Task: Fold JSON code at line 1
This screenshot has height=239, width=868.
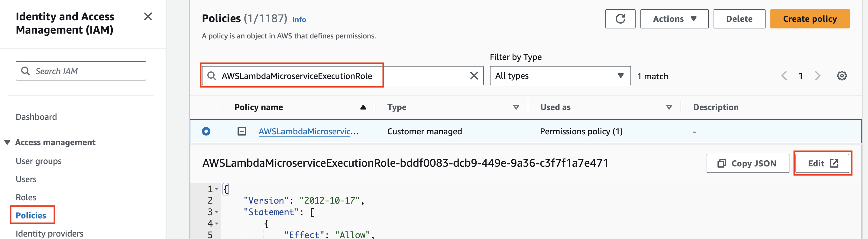Action: pyautogui.click(x=217, y=189)
